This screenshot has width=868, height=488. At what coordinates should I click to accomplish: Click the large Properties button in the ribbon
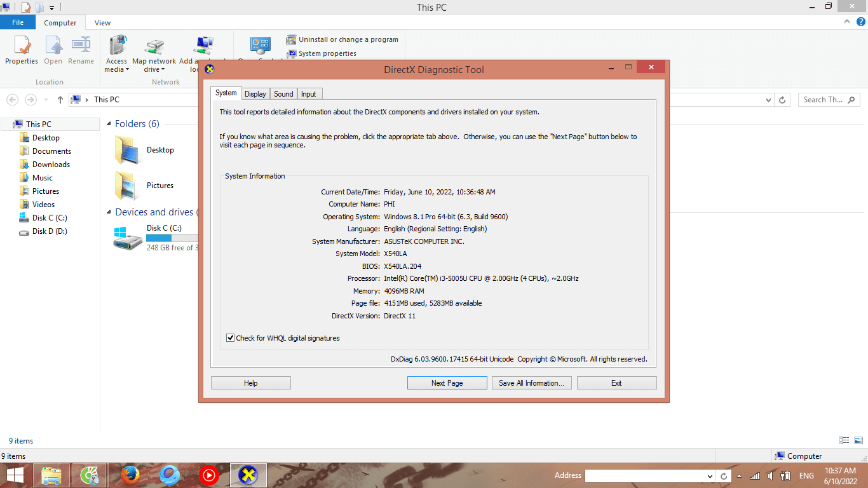pyautogui.click(x=22, y=50)
